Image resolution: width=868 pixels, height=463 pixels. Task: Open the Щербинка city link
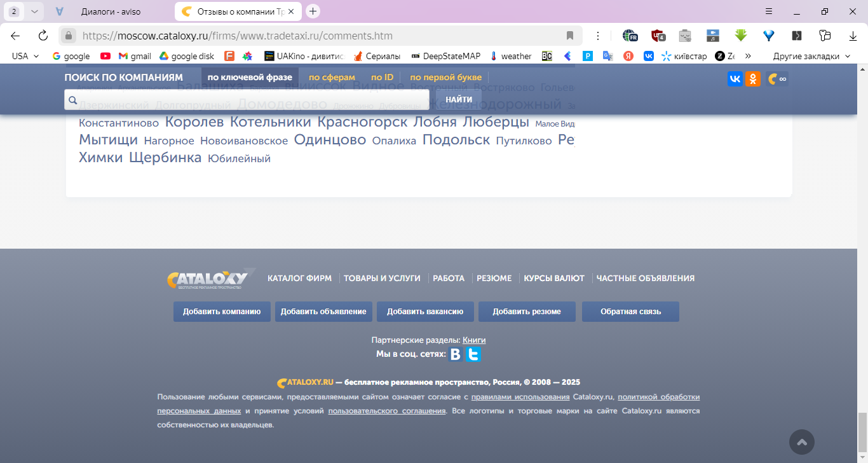click(165, 158)
